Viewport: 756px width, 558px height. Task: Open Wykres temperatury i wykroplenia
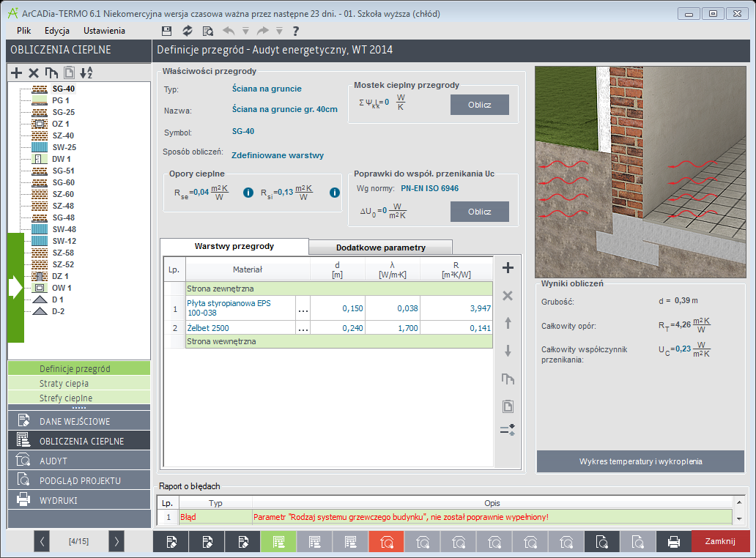(640, 461)
